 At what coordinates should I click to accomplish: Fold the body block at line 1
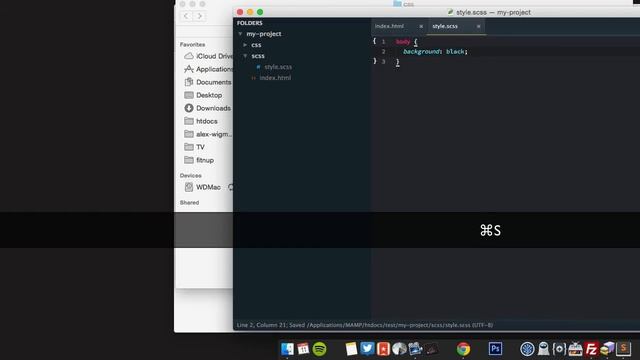click(x=374, y=41)
